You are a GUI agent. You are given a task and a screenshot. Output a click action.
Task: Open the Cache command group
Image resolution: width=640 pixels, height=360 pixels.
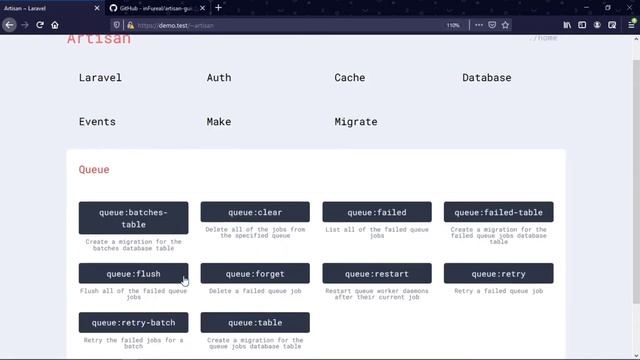point(350,78)
